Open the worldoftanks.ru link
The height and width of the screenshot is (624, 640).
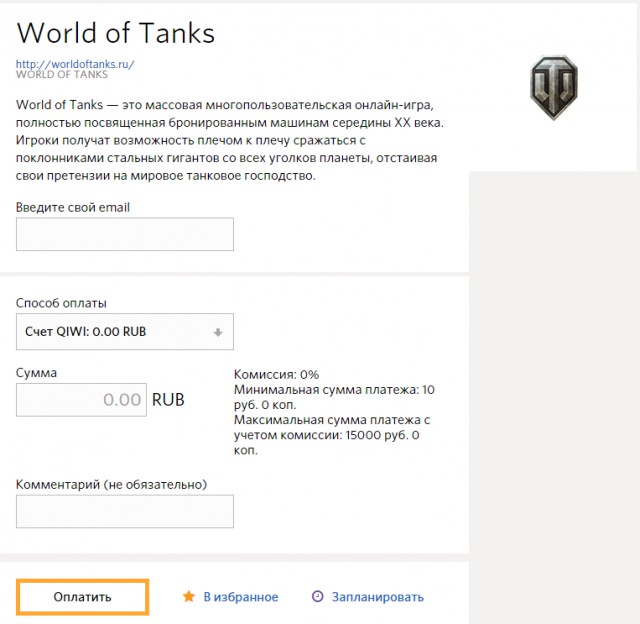click(x=75, y=64)
